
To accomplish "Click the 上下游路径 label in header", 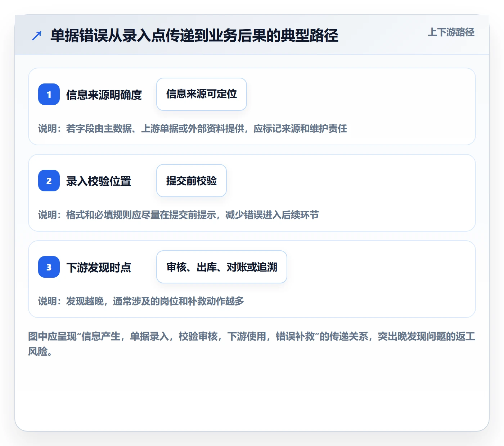I will click(451, 32).
